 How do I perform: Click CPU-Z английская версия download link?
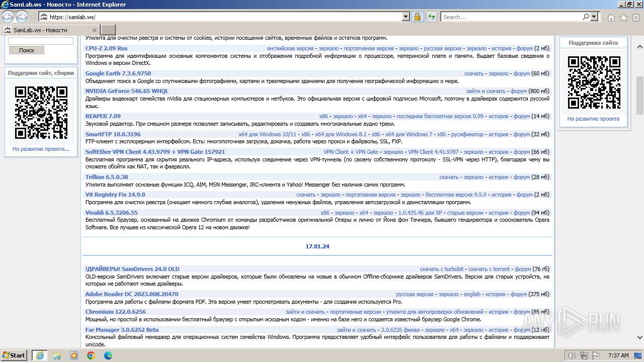[x=290, y=48]
